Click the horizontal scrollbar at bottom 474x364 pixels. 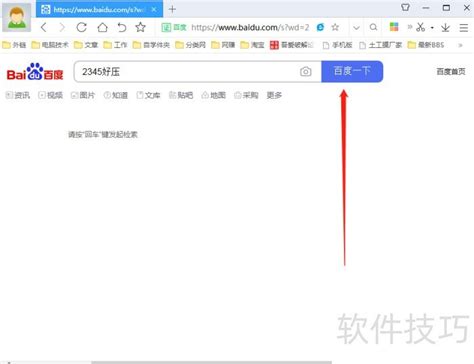[x=212, y=362]
